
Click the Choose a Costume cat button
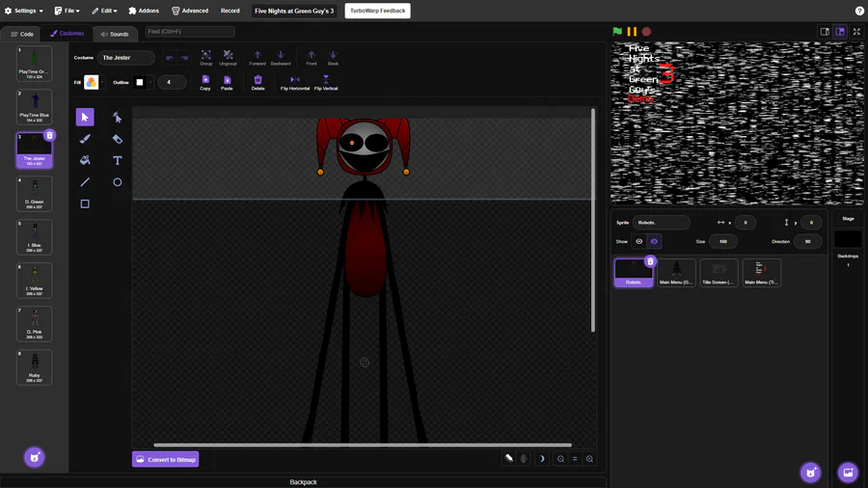click(35, 457)
